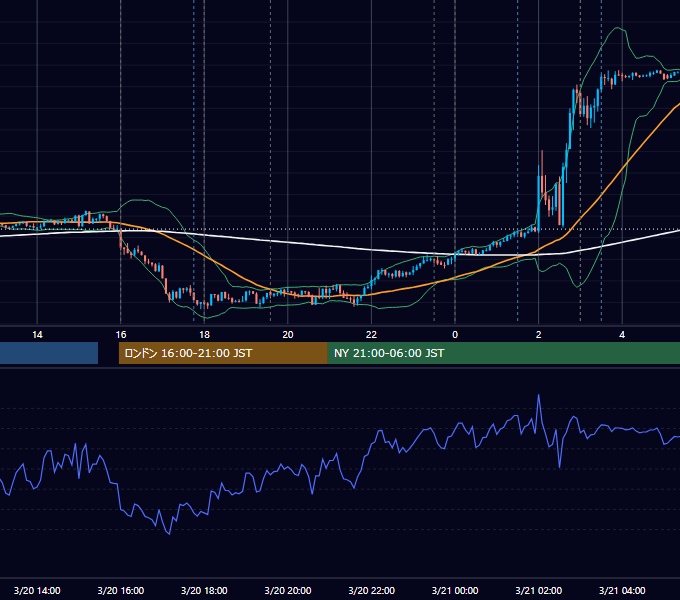Click the '0' hour axis label

tap(455, 335)
